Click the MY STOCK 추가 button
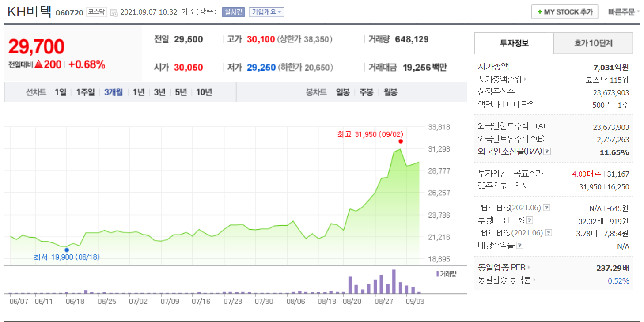 pyautogui.click(x=564, y=12)
